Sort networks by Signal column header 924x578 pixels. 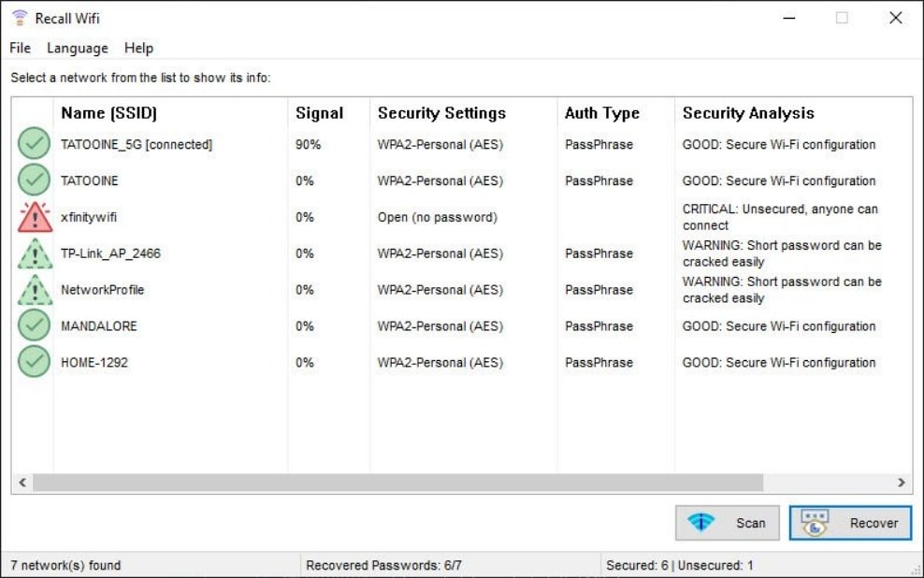319,113
